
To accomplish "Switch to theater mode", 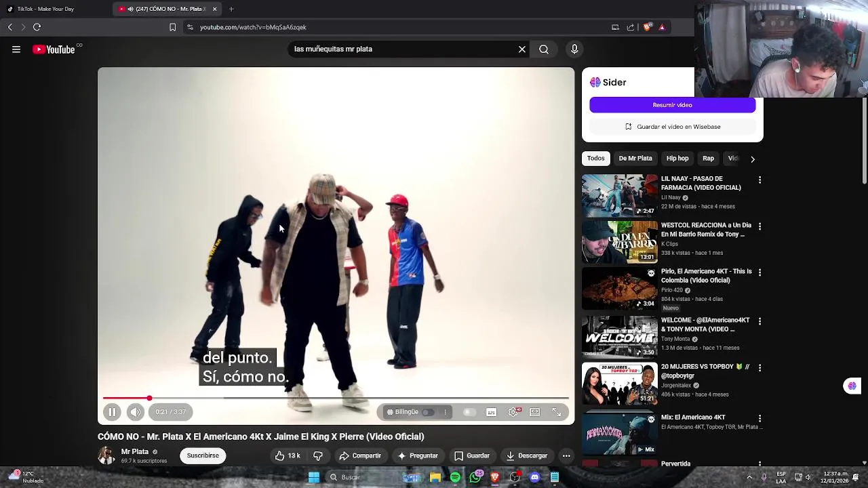I will (535, 412).
